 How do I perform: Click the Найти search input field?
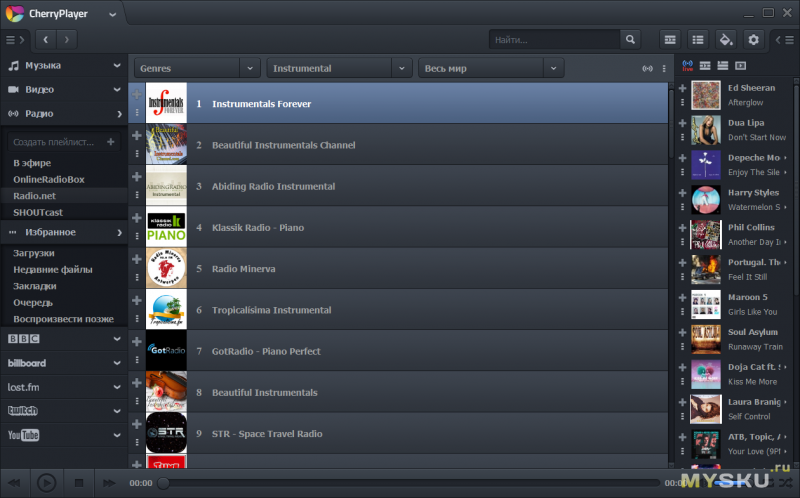[554, 39]
